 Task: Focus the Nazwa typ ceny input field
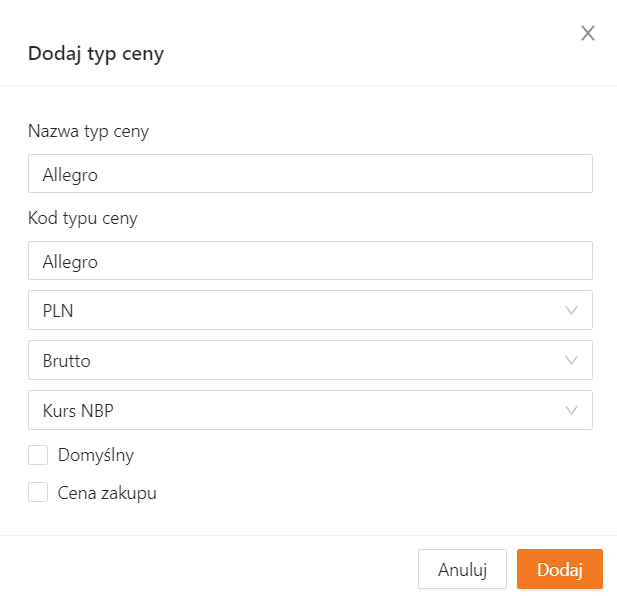coord(310,173)
